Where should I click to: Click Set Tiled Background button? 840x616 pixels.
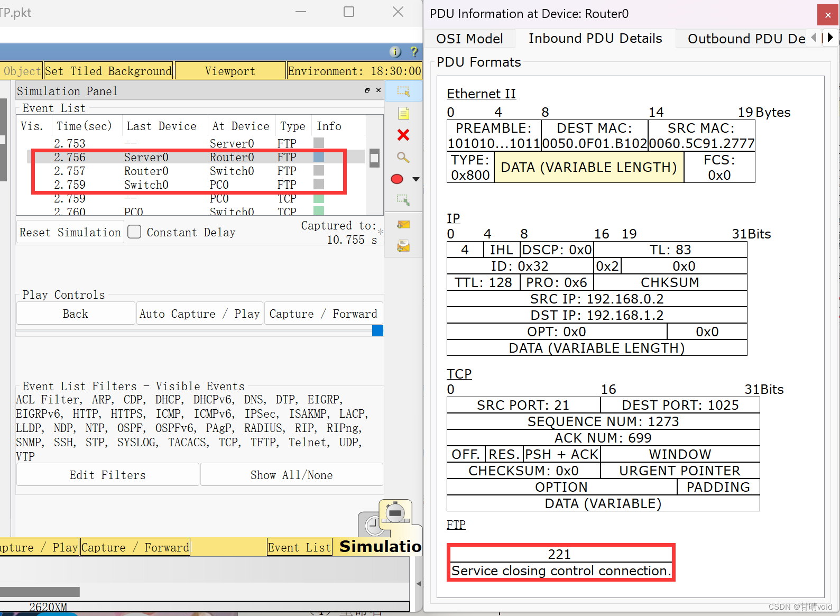[x=108, y=71]
